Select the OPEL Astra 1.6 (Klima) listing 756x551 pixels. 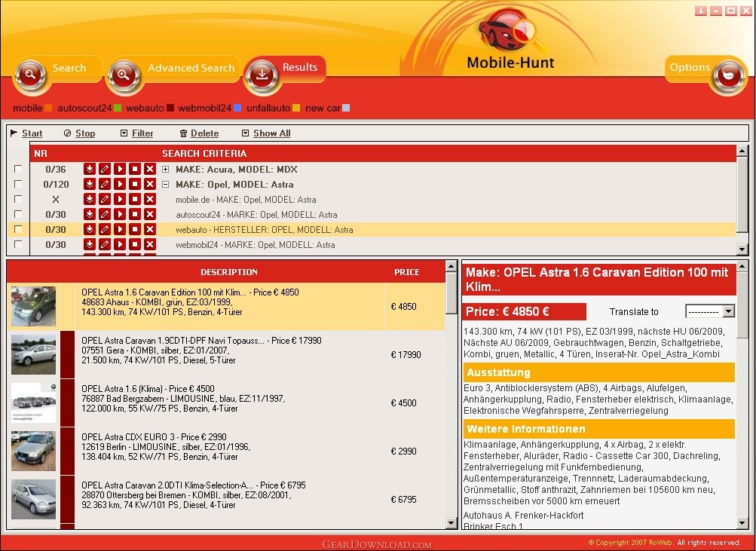coord(225,403)
